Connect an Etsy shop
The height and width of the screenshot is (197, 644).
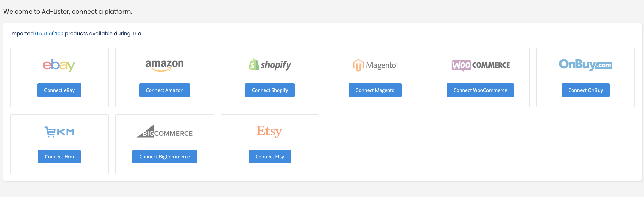(270, 157)
